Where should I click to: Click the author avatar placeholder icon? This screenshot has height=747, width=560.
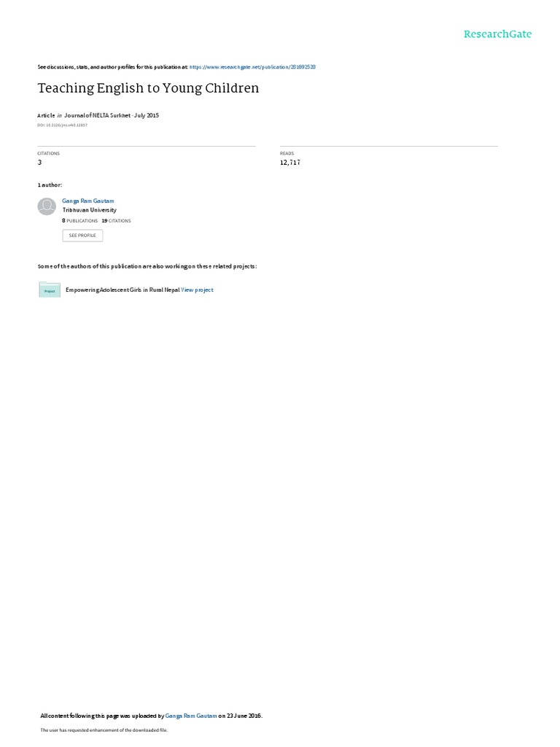[x=47, y=206]
